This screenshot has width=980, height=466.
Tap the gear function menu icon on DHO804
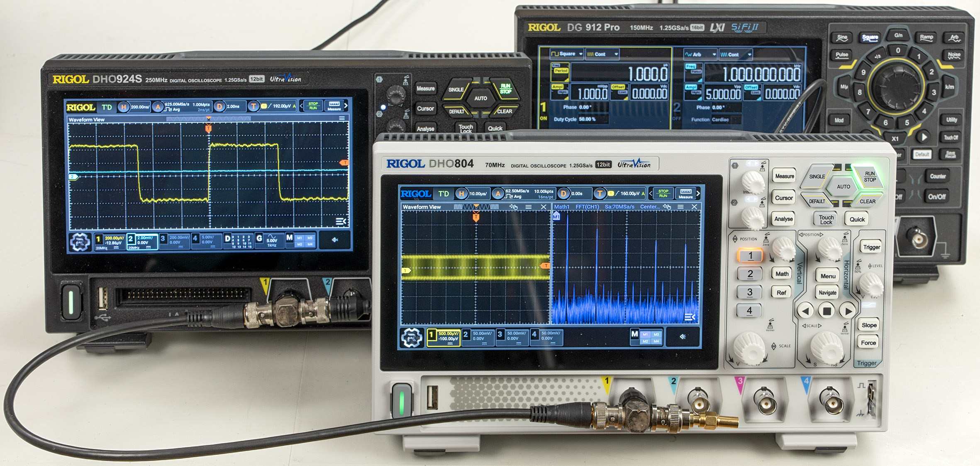(x=411, y=337)
